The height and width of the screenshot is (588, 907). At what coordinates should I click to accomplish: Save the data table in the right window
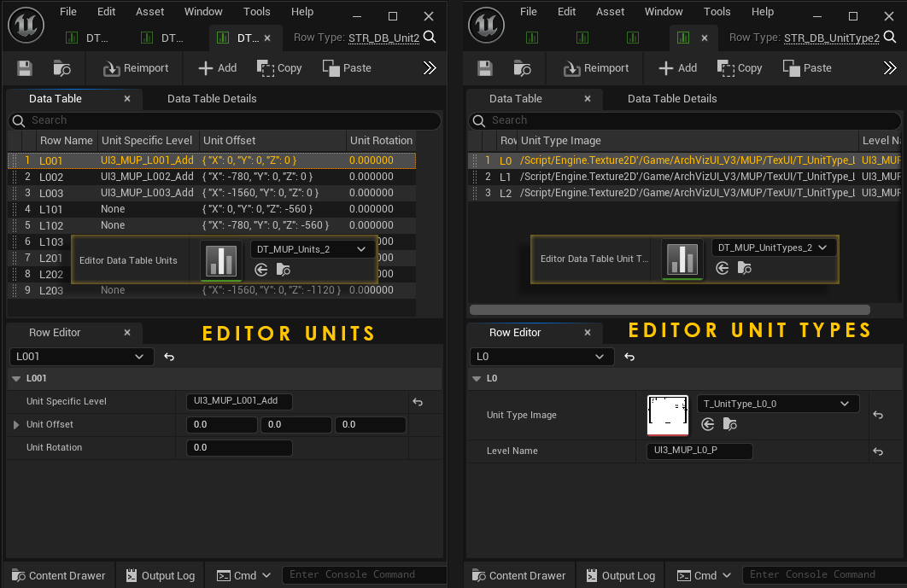[485, 68]
